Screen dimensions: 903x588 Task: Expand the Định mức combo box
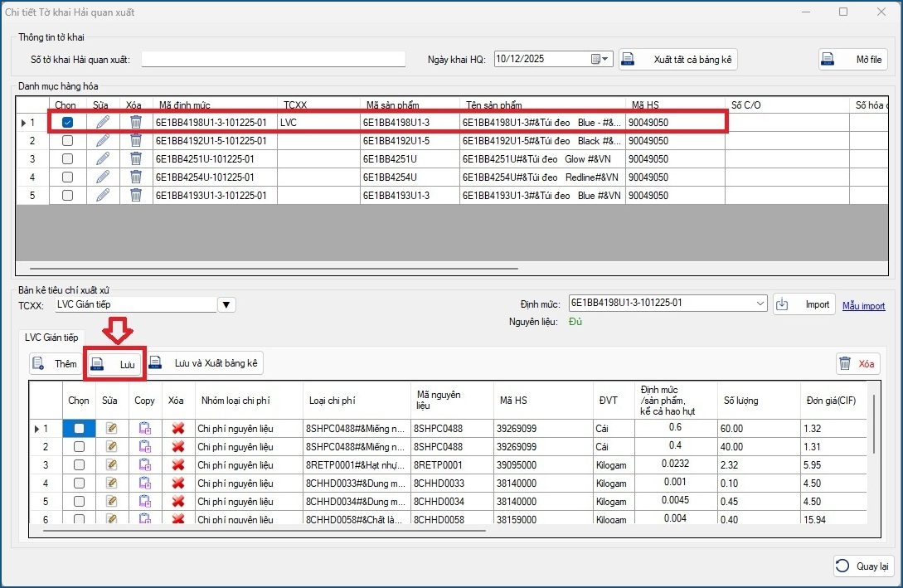pyautogui.click(x=760, y=304)
